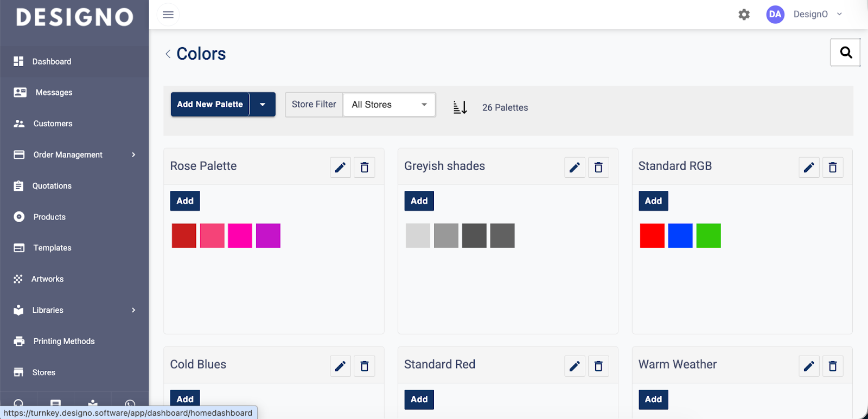Delete the Cold Blues palette
This screenshot has height=419, width=868.
364,366
